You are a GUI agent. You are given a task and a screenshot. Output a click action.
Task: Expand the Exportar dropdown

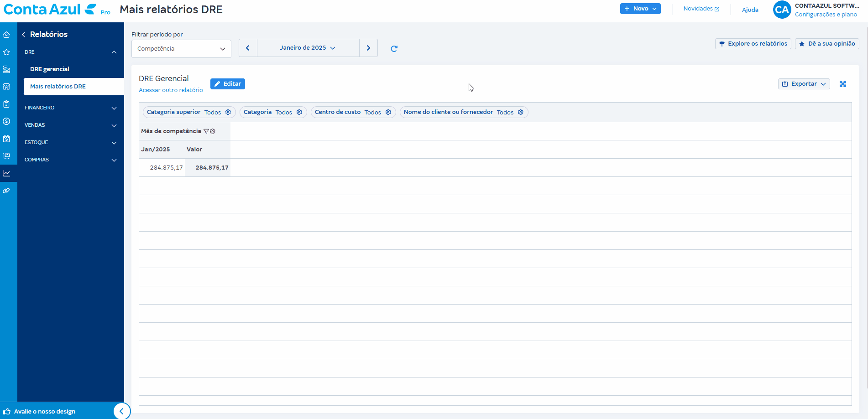coord(804,84)
